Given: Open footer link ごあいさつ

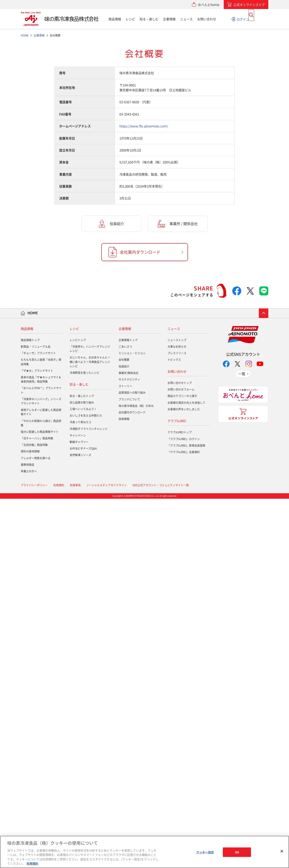Looking at the screenshot, I should coord(125,347).
